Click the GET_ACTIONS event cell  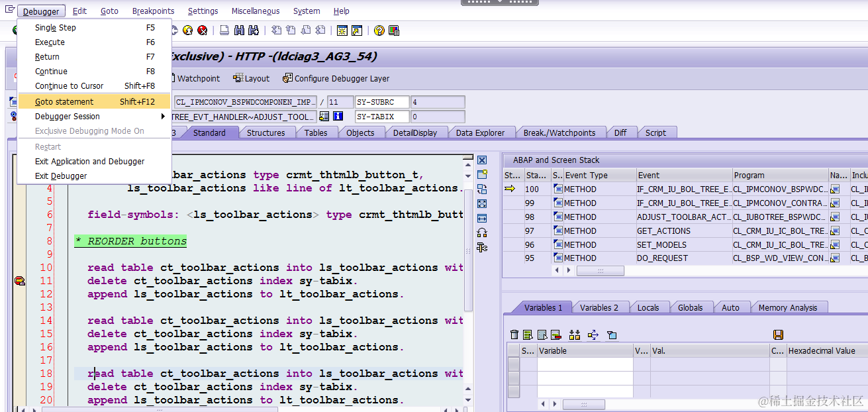683,231
